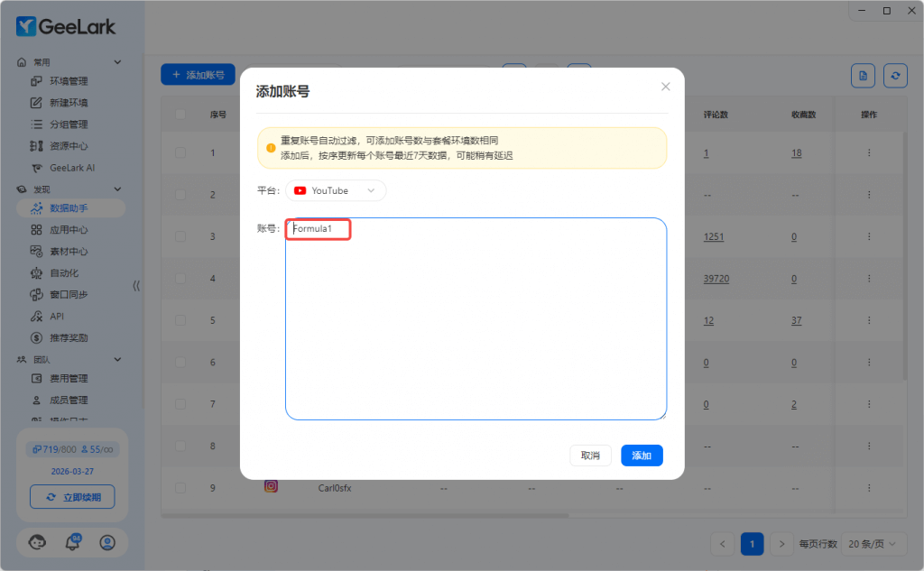The image size is (924, 571).
Task: Click into the 账号 text area
Action: [x=476, y=325]
